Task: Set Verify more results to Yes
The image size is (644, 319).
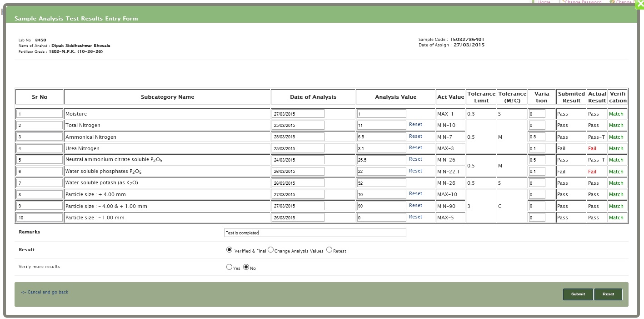Action: coord(229,267)
